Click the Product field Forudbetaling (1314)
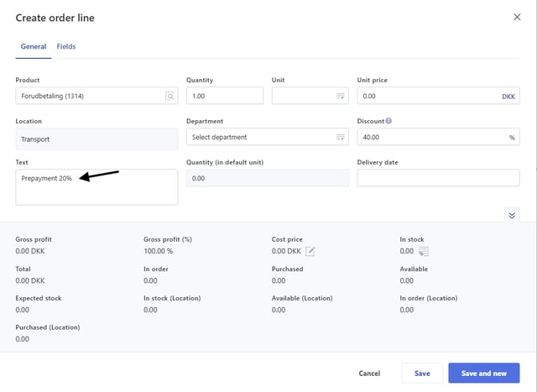 [x=88, y=97]
